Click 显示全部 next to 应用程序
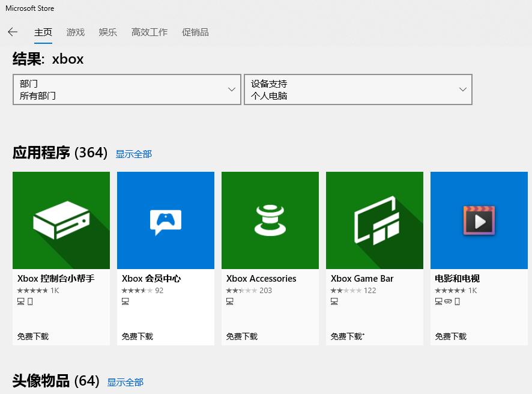The width and height of the screenshot is (532, 394). [133, 154]
